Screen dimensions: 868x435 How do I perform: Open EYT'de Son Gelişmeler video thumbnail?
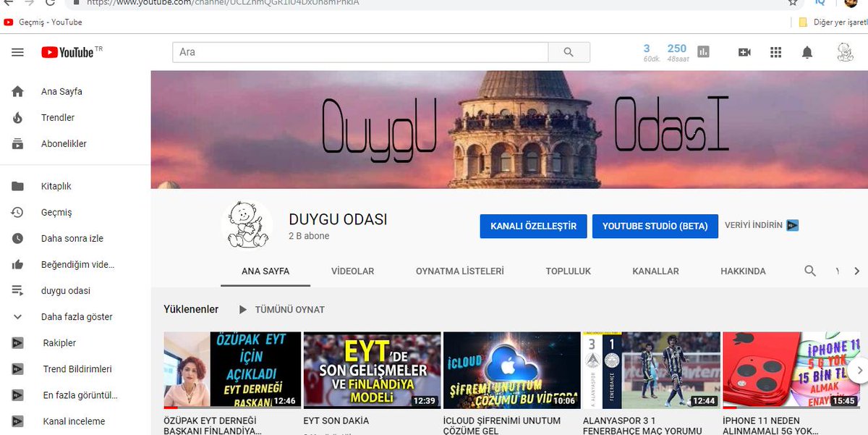(372, 371)
